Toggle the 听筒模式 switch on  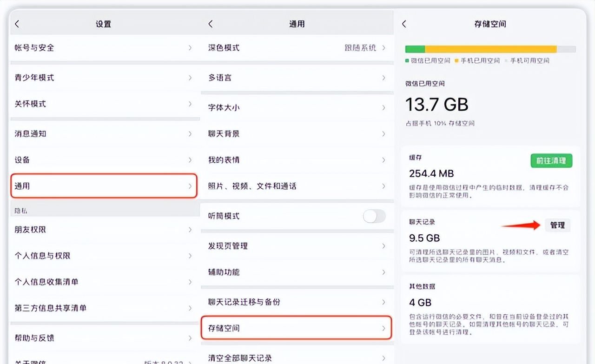(x=374, y=216)
